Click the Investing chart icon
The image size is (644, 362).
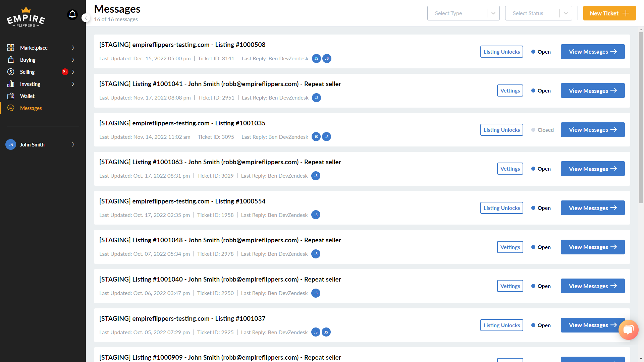click(11, 84)
